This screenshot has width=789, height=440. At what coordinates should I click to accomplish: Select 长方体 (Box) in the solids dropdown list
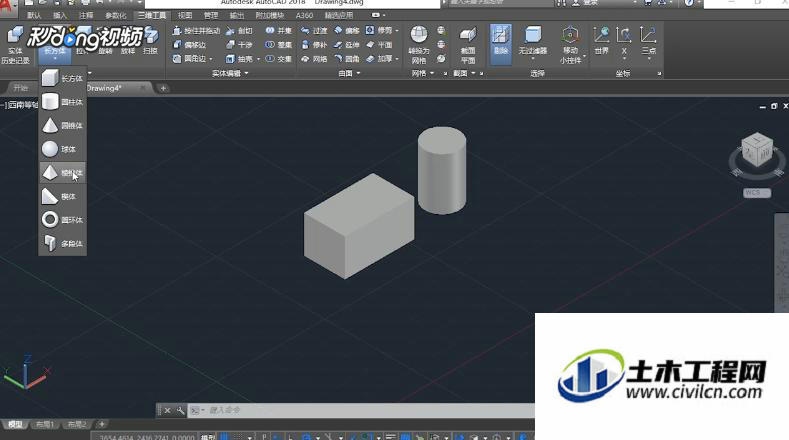click(62, 79)
